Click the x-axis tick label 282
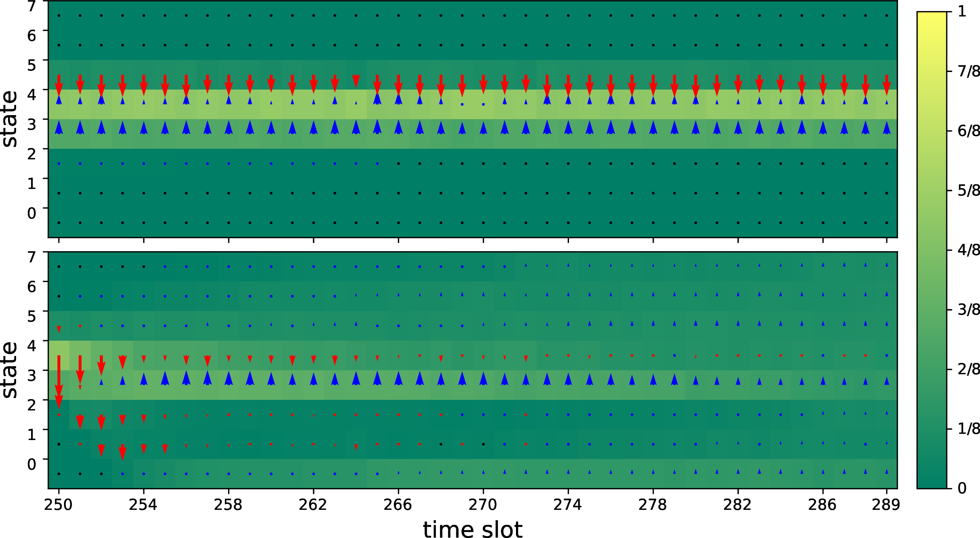The width and height of the screenshot is (980, 538). click(738, 505)
